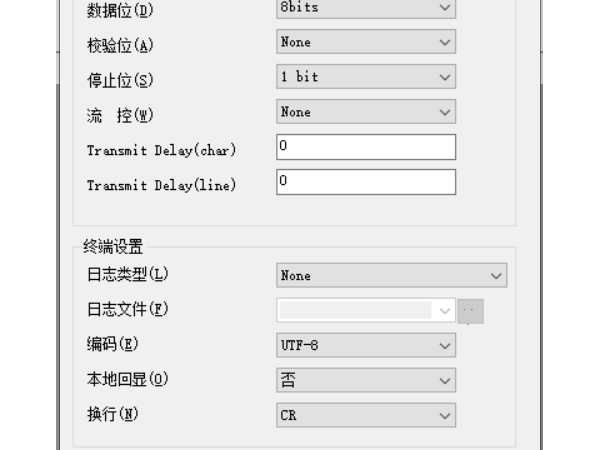This screenshot has width=600, height=450.
Task: Click the 停止位(S) label
Action: point(116,78)
